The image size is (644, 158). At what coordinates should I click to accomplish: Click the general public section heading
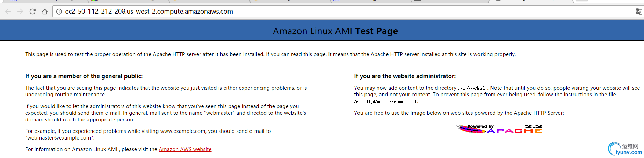pyautogui.click(x=84, y=76)
